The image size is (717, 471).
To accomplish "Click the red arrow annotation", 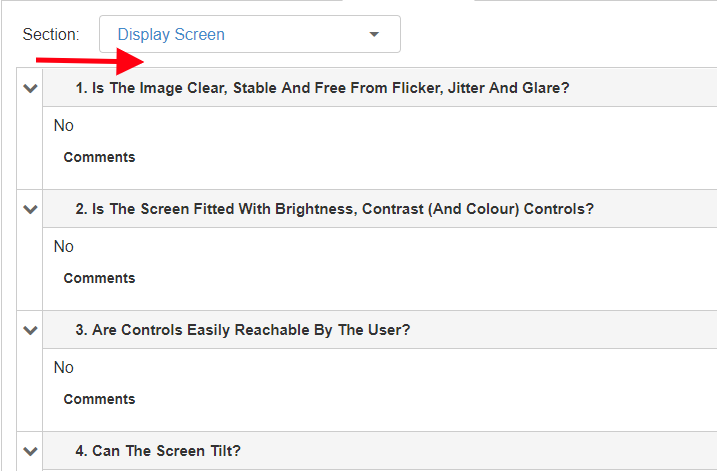I will tap(92, 64).
